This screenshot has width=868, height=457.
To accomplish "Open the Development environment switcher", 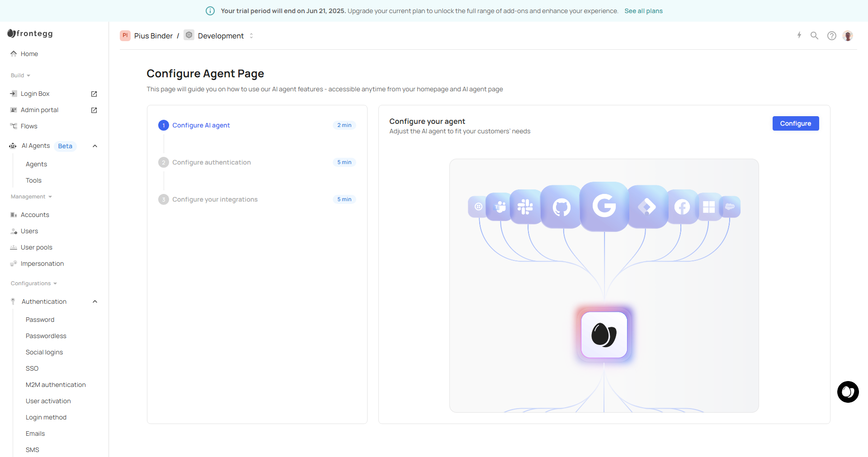I will (x=251, y=36).
